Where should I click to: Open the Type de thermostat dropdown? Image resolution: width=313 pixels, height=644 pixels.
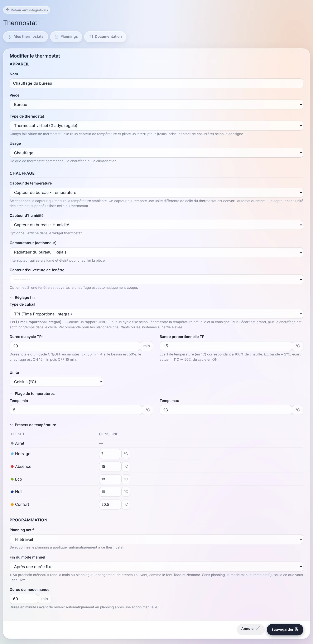(x=156, y=126)
